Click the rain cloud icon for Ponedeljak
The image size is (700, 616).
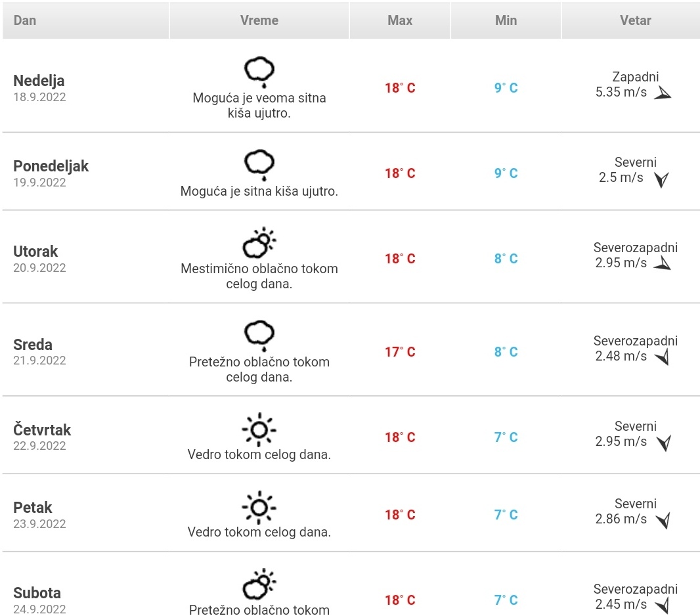click(x=259, y=165)
